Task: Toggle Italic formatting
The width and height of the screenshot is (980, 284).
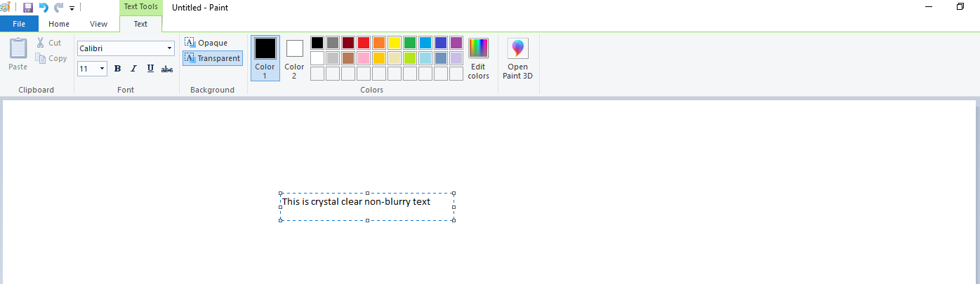Action: coord(133,69)
